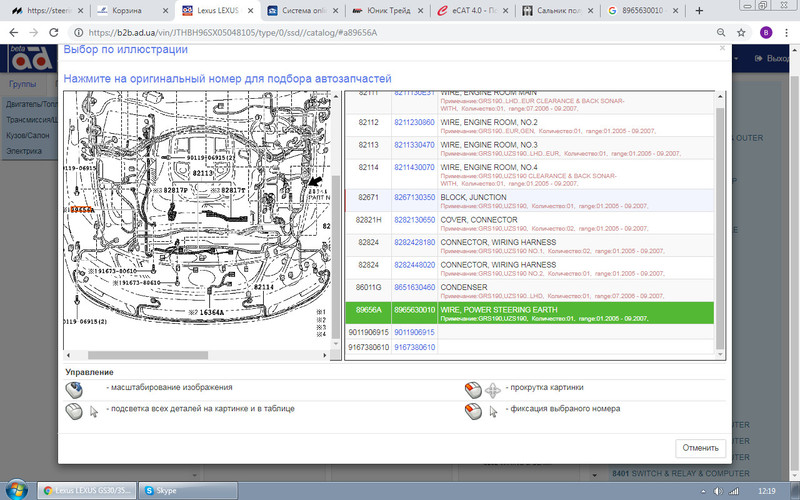Reload the page with refresh icon
This screenshot has height=500, width=800.
tap(54, 33)
